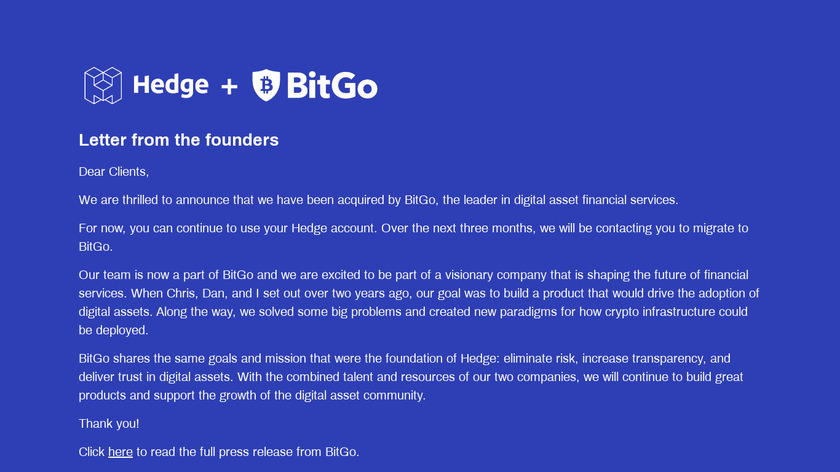Click the large BitGo wordmark in the header

[x=331, y=86]
